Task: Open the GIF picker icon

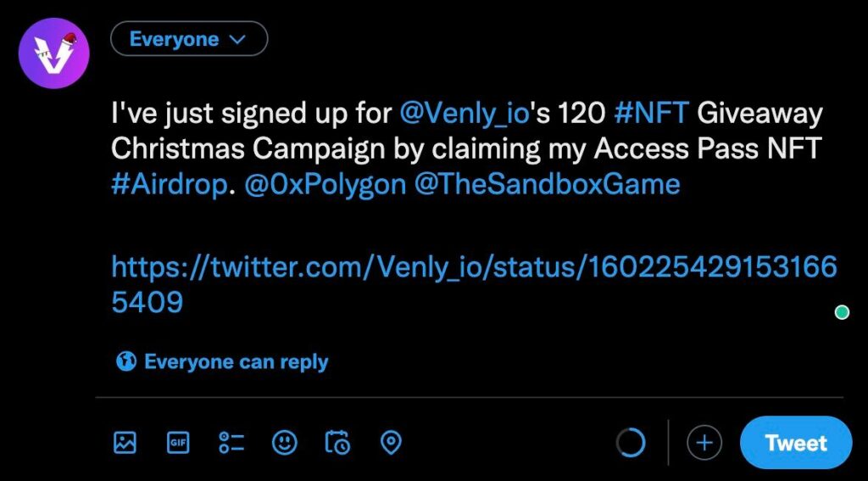Action: pyautogui.click(x=178, y=443)
